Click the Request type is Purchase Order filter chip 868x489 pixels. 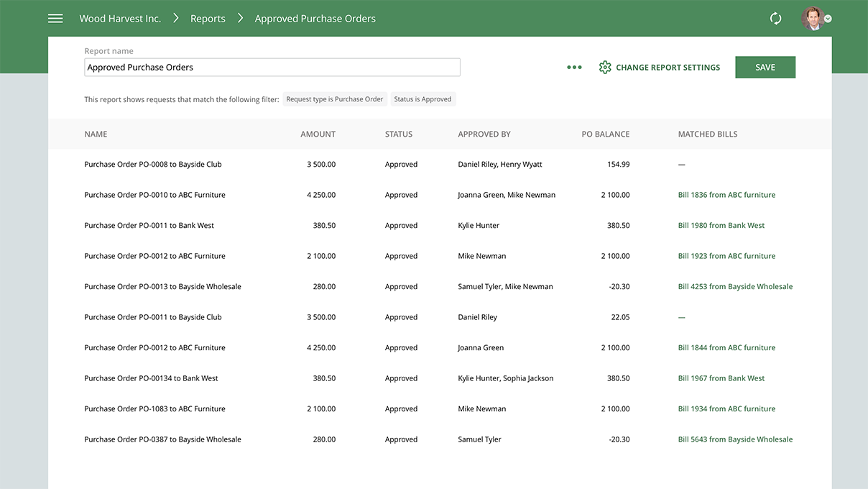click(x=335, y=99)
